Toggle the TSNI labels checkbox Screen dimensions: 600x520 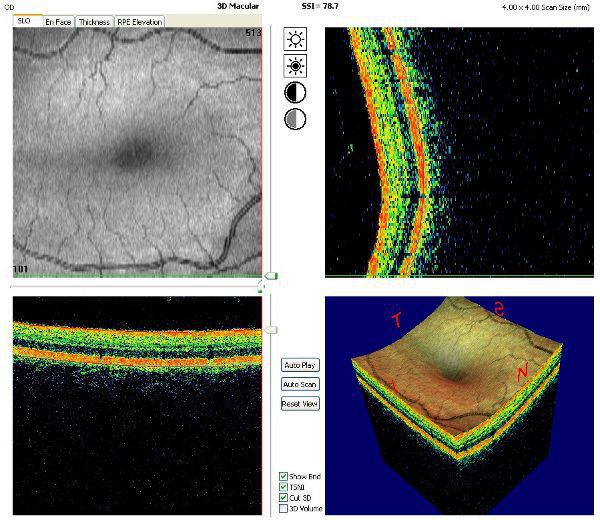click(x=283, y=487)
